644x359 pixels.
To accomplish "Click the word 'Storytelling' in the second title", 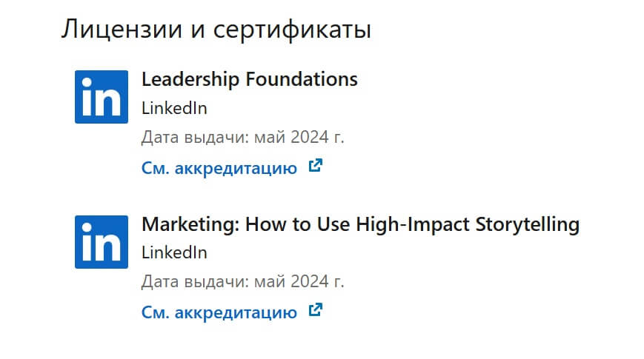I will (x=528, y=225).
